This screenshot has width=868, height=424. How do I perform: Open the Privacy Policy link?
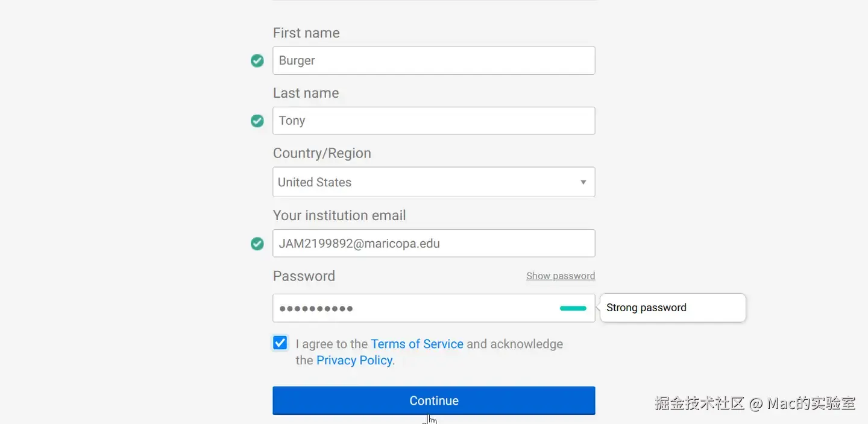tap(354, 360)
